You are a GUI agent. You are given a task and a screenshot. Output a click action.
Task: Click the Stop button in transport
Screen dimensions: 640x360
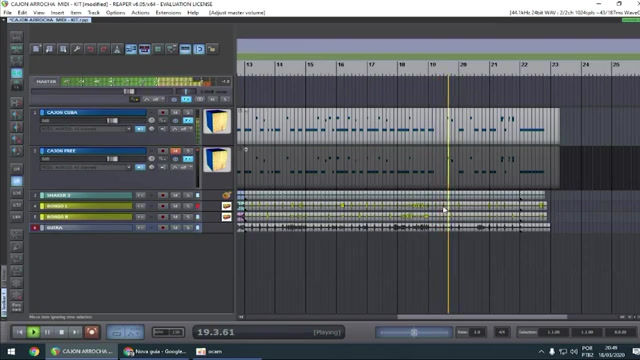(x=62, y=332)
